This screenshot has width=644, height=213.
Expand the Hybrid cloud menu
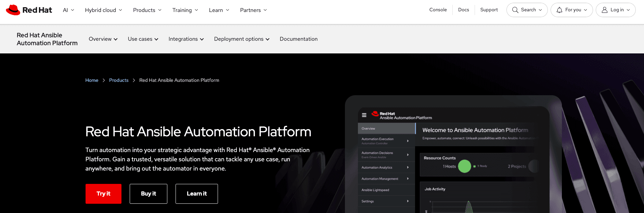(104, 10)
